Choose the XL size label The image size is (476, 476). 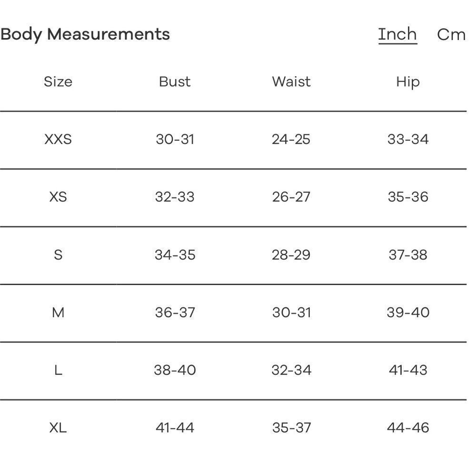[58, 428]
